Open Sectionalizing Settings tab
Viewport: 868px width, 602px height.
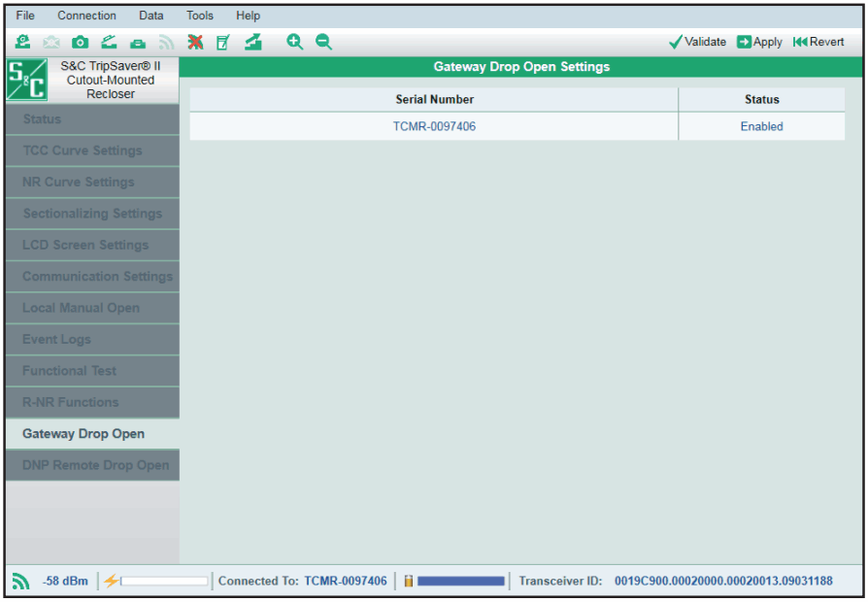click(92, 214)
